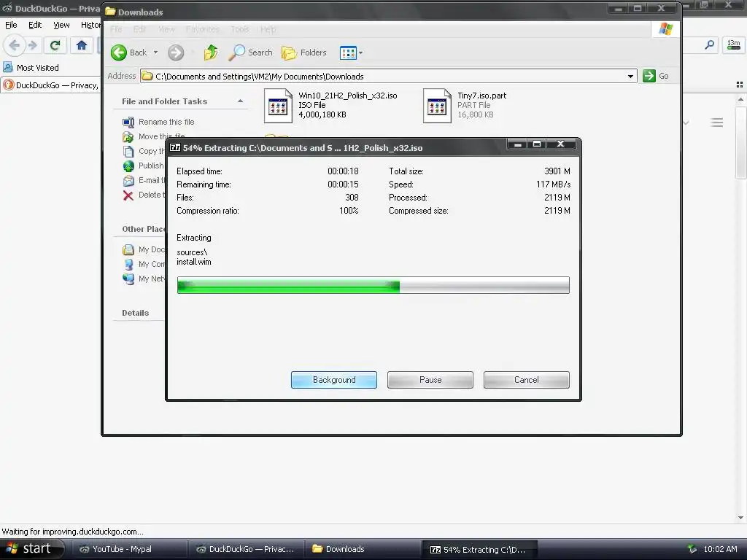Open My Network Places link icon
The image size is (747, 560).
[128, 279]
